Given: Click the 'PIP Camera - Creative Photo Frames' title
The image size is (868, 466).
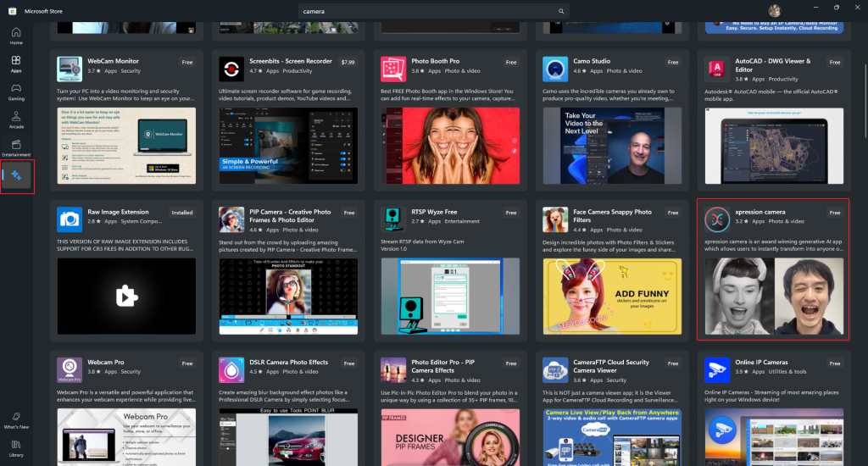Looking at the screenshot, I should pos(290,216).
